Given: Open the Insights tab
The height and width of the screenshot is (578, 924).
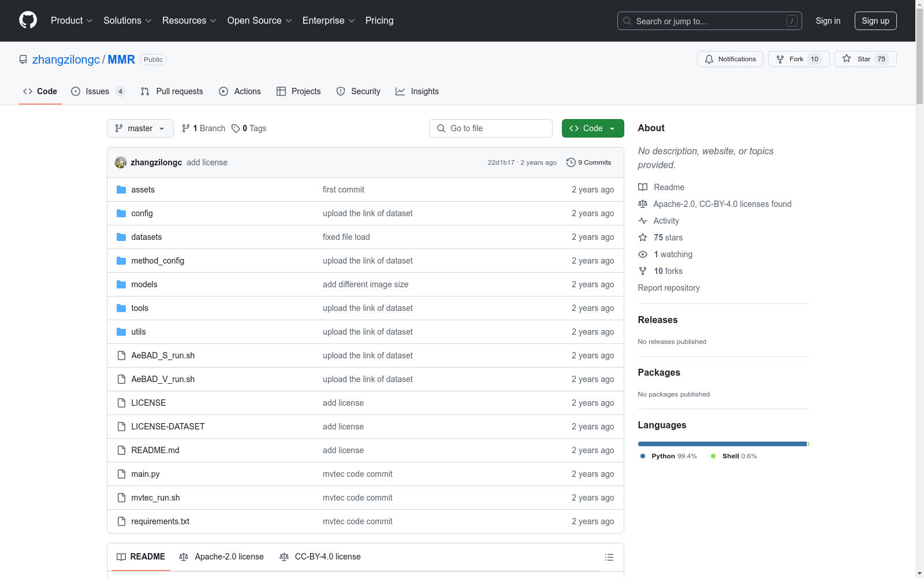Looking at the screenshot, I should coord(417,91).
